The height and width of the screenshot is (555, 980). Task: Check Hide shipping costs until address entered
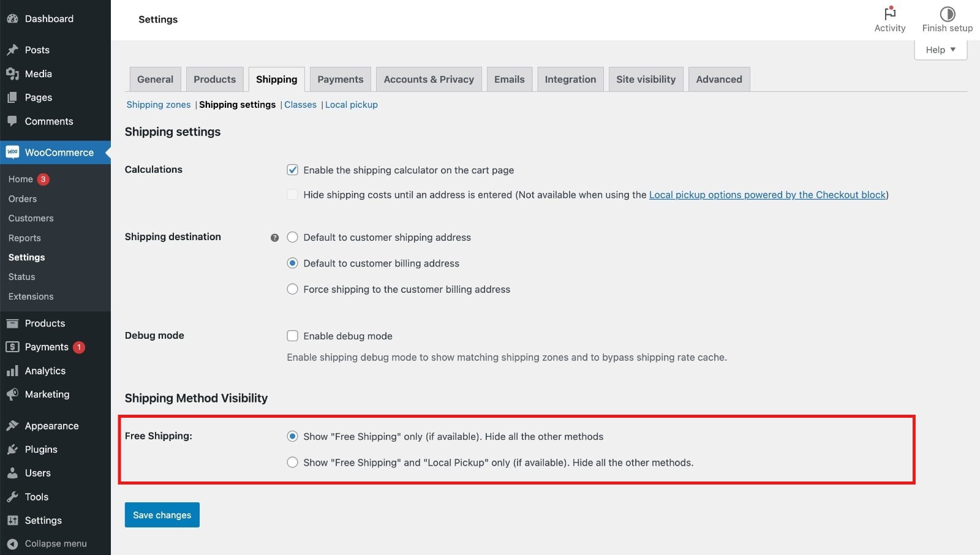[293, 194]
